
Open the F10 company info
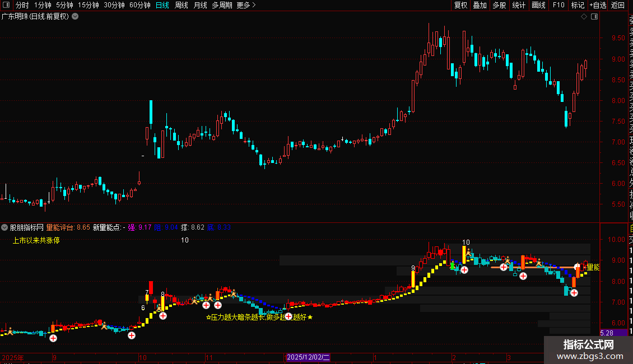pyautogui.click(x=558, y=5)
